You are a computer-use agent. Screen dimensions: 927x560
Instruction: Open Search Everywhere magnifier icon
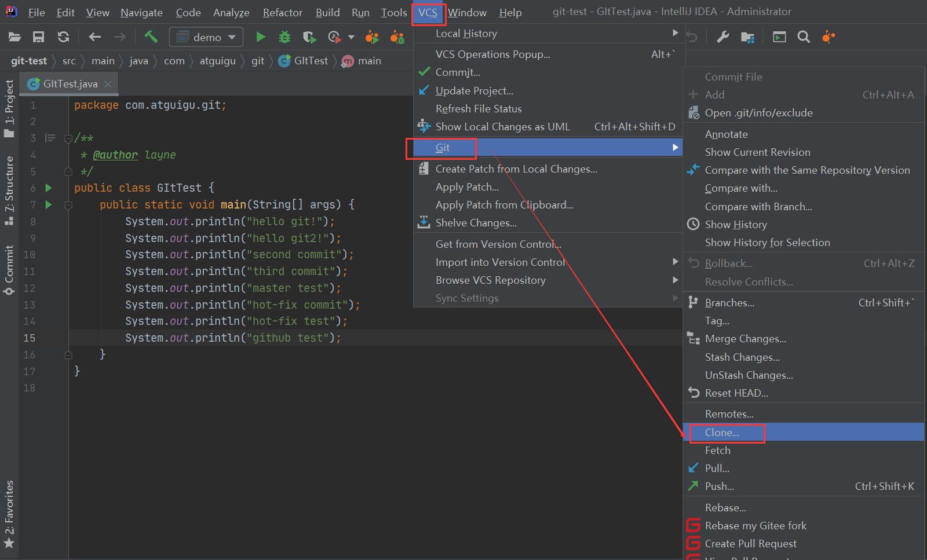coord(804,37)
